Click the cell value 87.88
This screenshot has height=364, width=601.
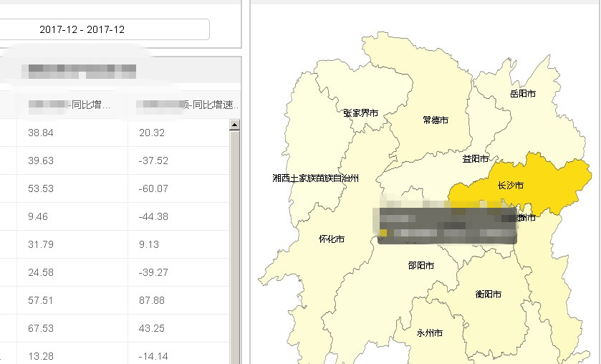[152, 301]
